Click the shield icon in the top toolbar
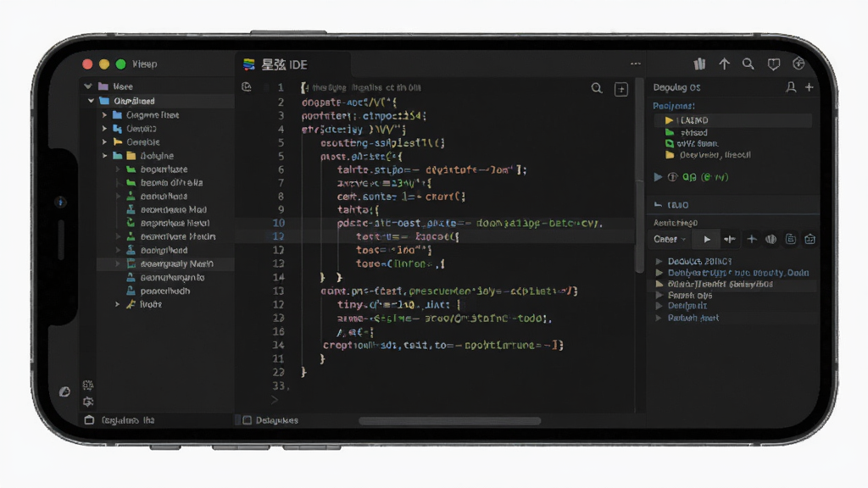 [x=773, y=64]
